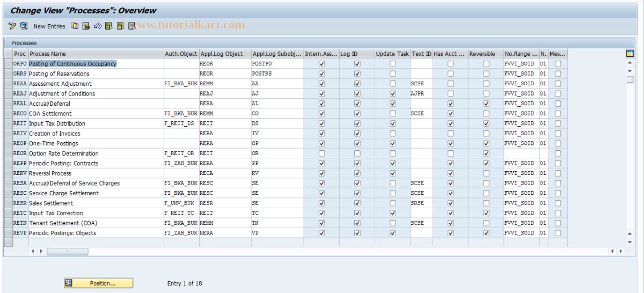Viewport: 644px width, 293px height.
Task: Click Posting of Reservations name cell
Action: click(96, 74)
